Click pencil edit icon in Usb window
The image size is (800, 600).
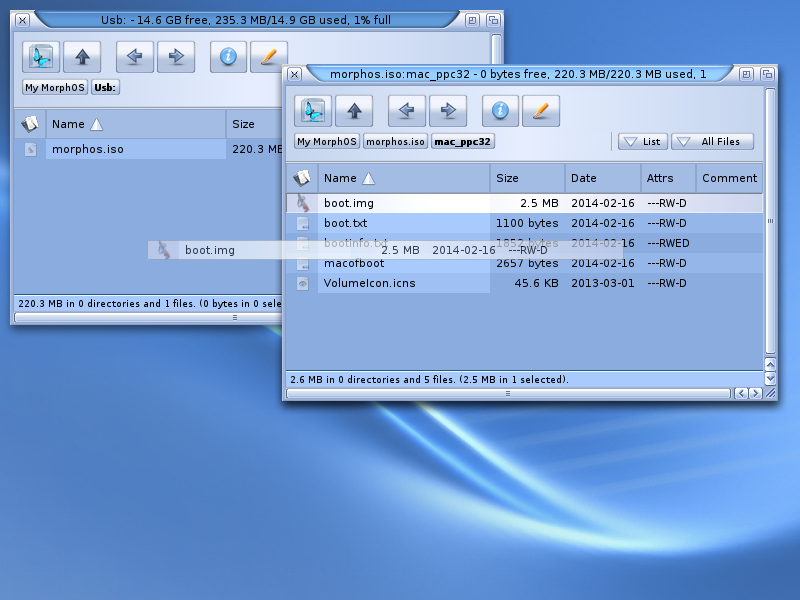click(268, 57)
